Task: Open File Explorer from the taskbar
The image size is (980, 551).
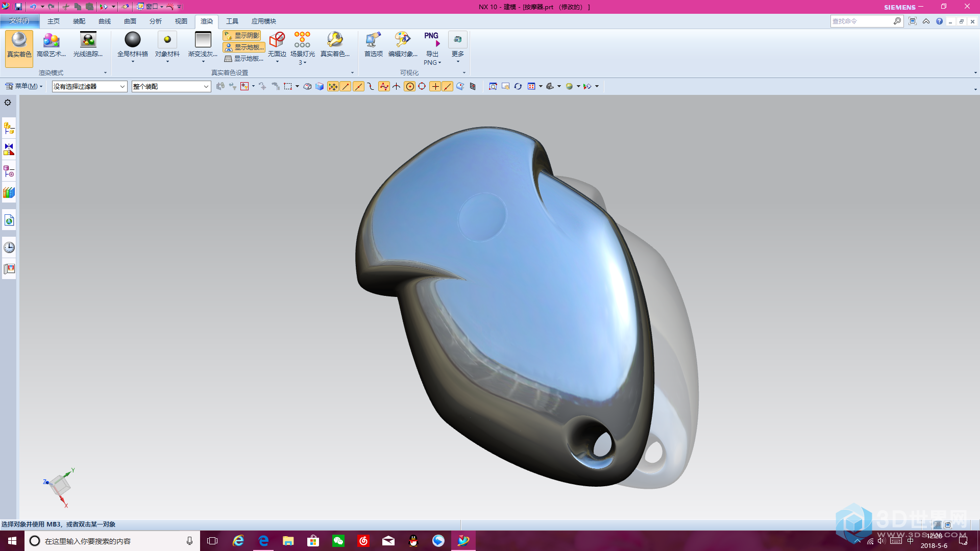Action: 288,541
